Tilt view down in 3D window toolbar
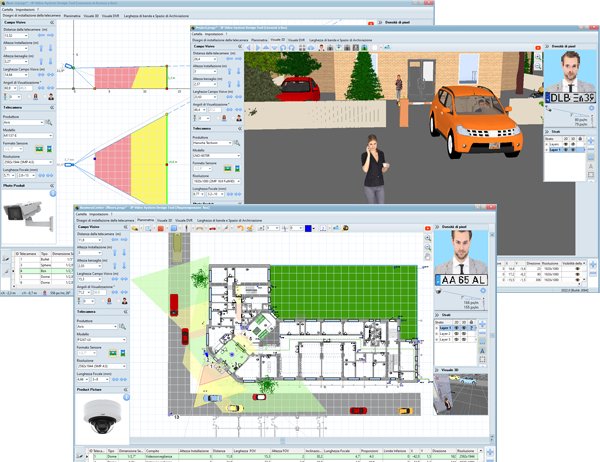Screen dimensions: 600x462 (x=274, y=47)
